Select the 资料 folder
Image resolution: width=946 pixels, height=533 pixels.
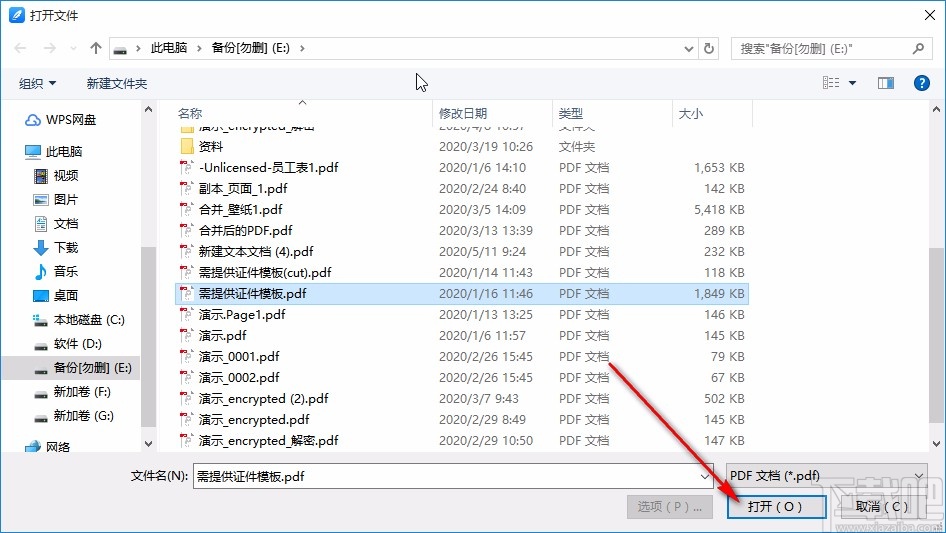(462, 147)
